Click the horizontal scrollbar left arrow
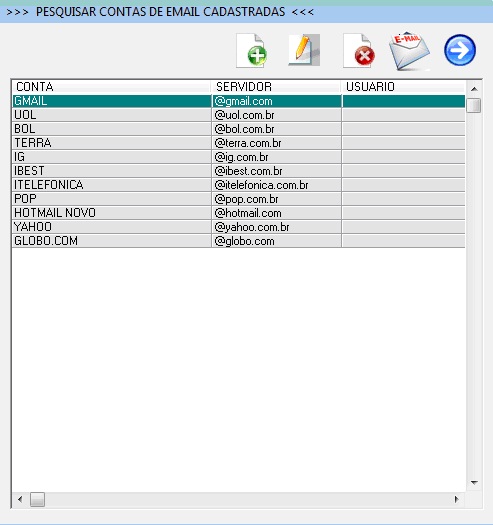 20,500
